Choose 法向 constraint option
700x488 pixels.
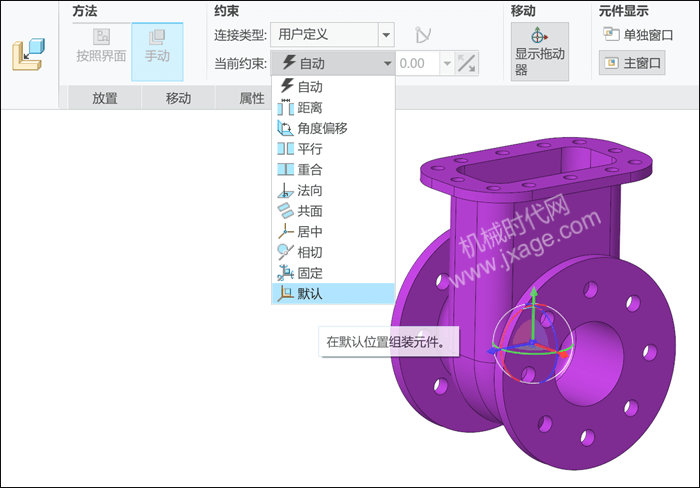333,190
